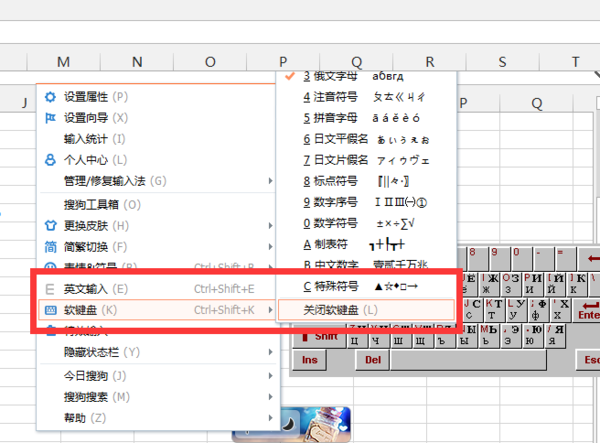Choose 6 日文平假名 soft keyboard
The image size is (600, 443).
pyautogui.click(x=366, y=139)
